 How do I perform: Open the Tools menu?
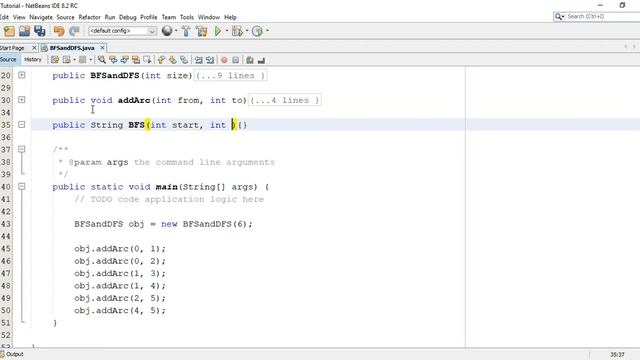tap(187, 17)
